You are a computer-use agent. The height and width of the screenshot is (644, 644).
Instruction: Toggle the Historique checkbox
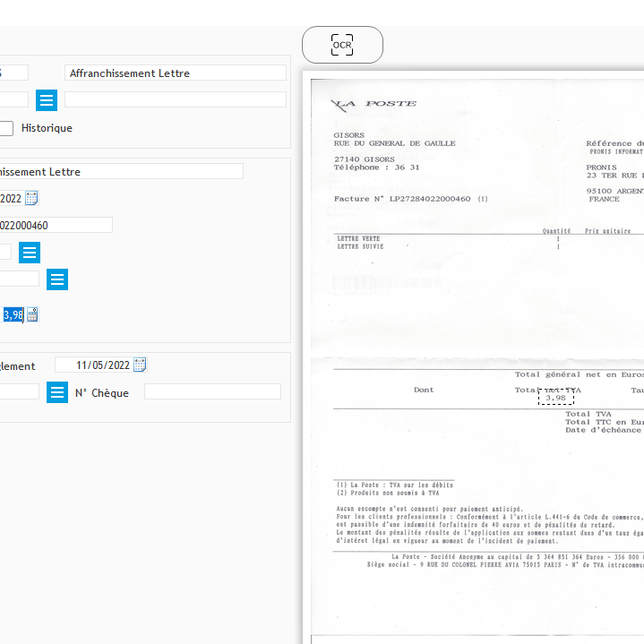point(5,128)
